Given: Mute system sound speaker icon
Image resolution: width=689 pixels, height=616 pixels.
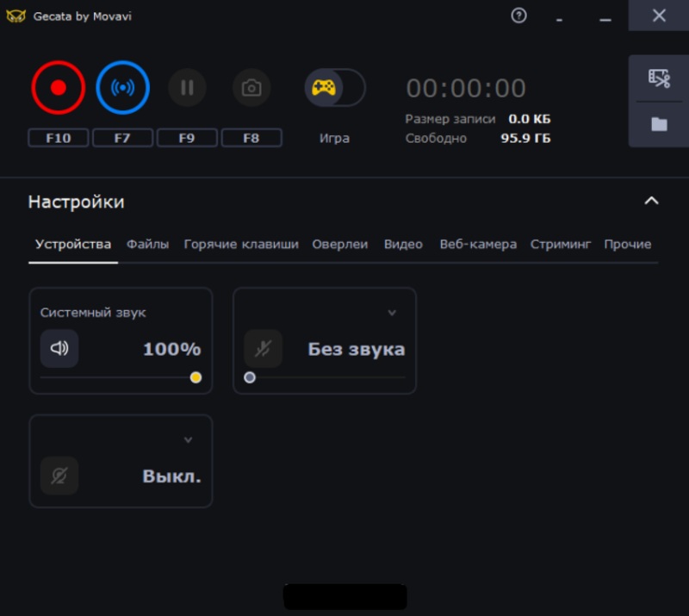Looking at the screenshot, I should 59,349.
